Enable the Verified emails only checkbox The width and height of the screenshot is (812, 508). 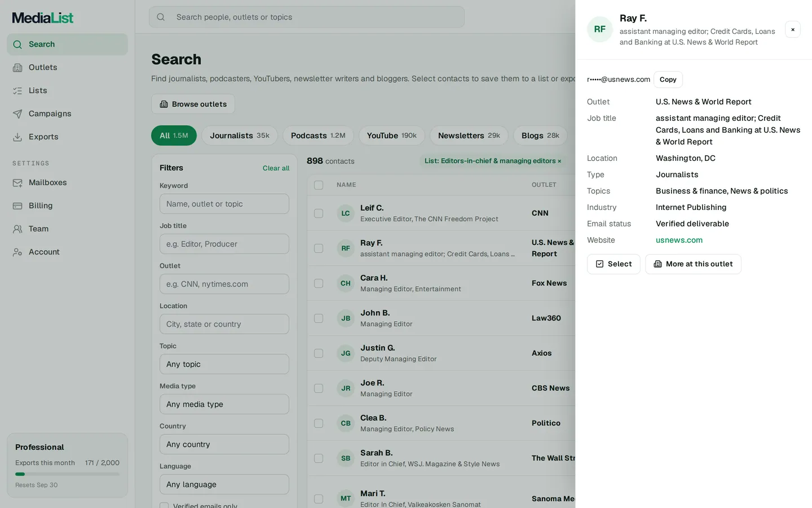tap(164, 506)
